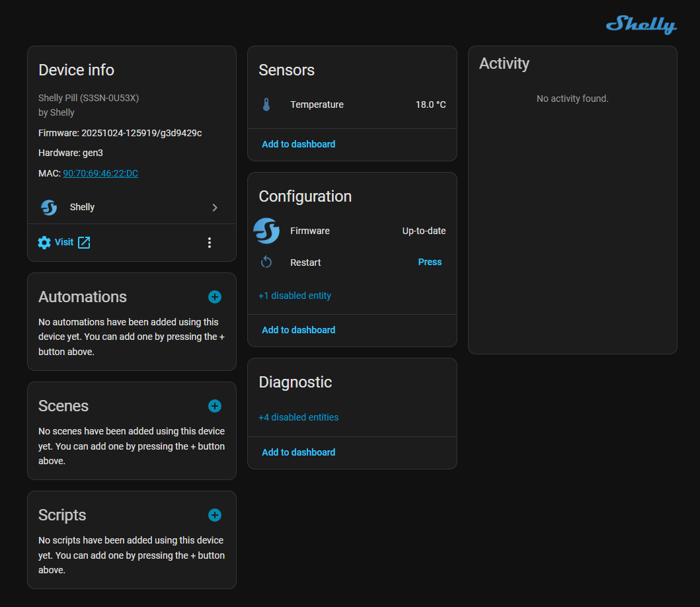Show the +1 disabled entity in Configuration

tap(295, 296)
